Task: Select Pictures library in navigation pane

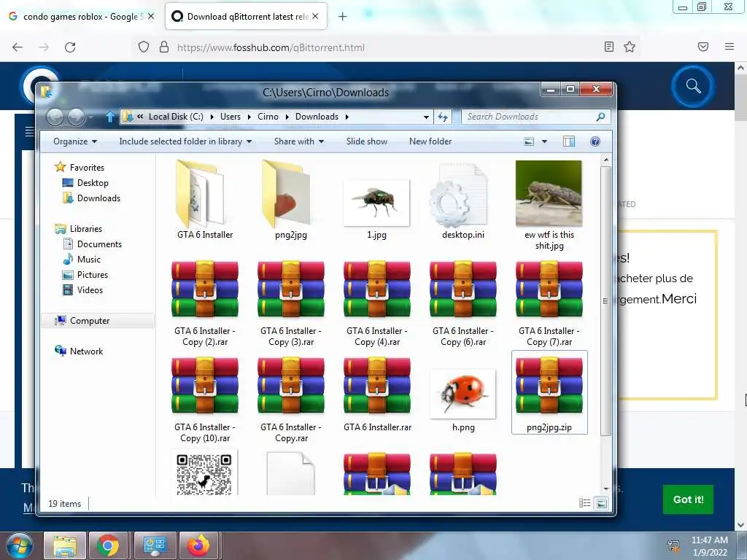Action: (x=93, y=274)
